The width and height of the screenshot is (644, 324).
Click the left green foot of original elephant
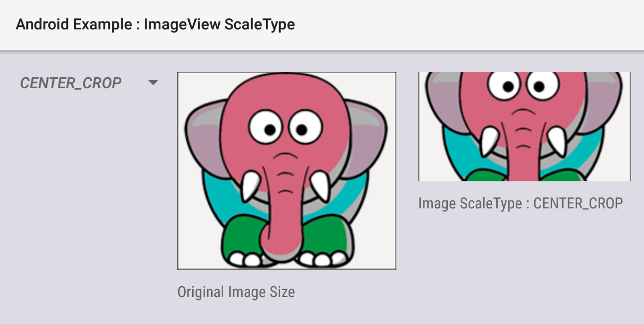(x=242, y=243)
